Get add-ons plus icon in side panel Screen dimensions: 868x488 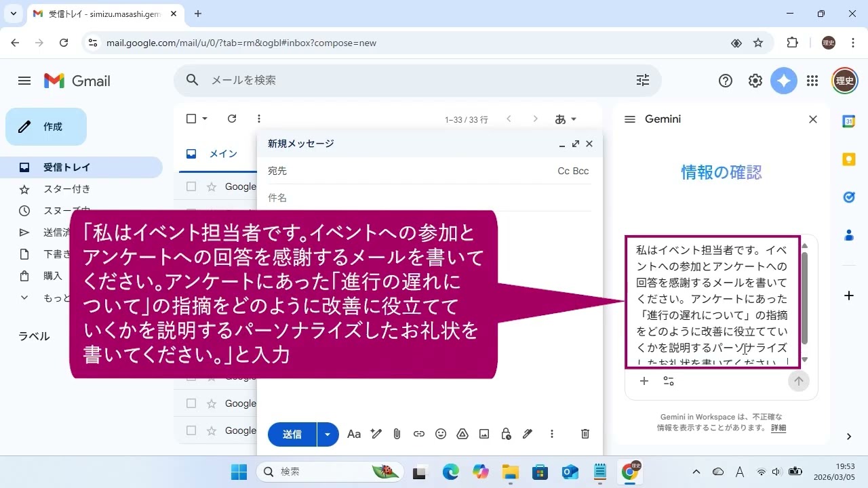tap(848, 296)
